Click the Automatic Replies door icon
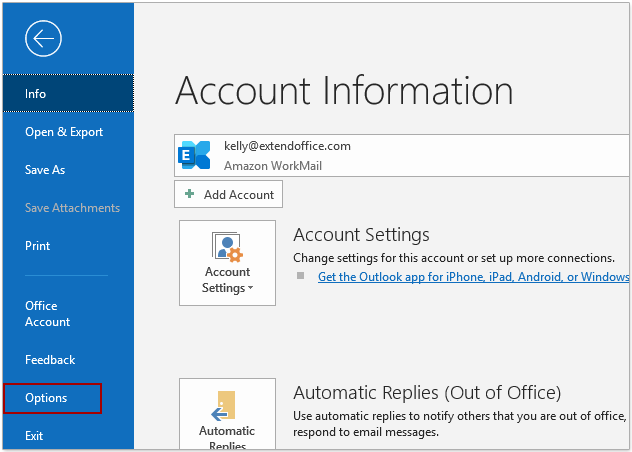This screenshot has height=452, width=632. [223, 406]
